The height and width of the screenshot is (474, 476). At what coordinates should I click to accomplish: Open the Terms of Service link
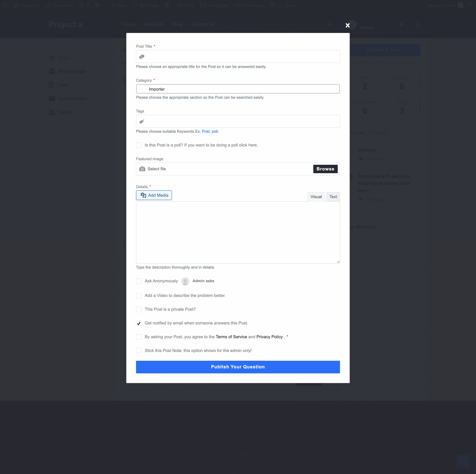click(231, 337)
